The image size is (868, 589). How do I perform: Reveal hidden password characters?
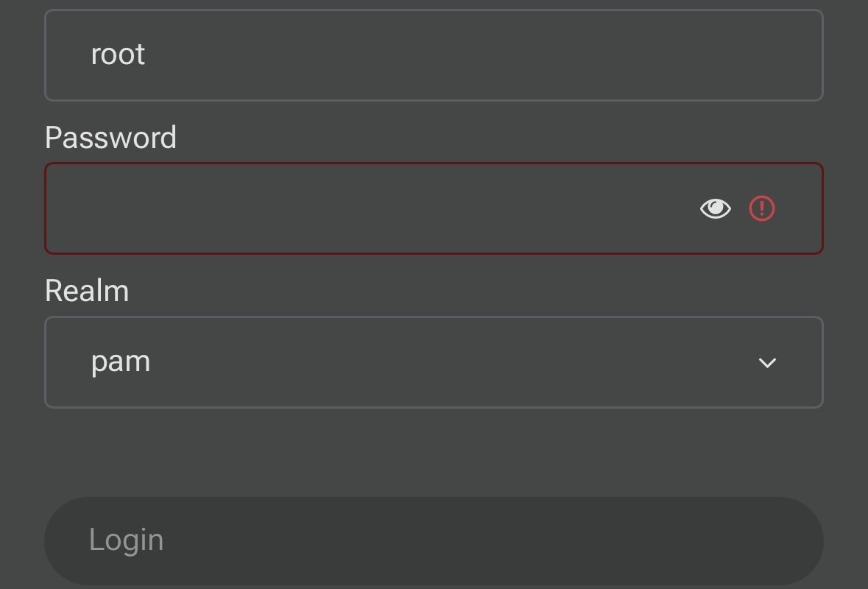(715, 209)
